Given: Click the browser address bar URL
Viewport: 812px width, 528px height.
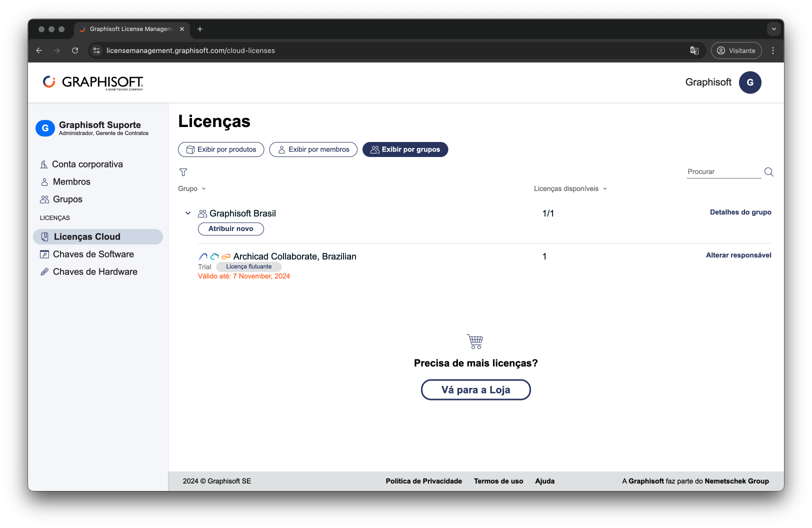Looking at the screenshot, I should tap(190, 50).
